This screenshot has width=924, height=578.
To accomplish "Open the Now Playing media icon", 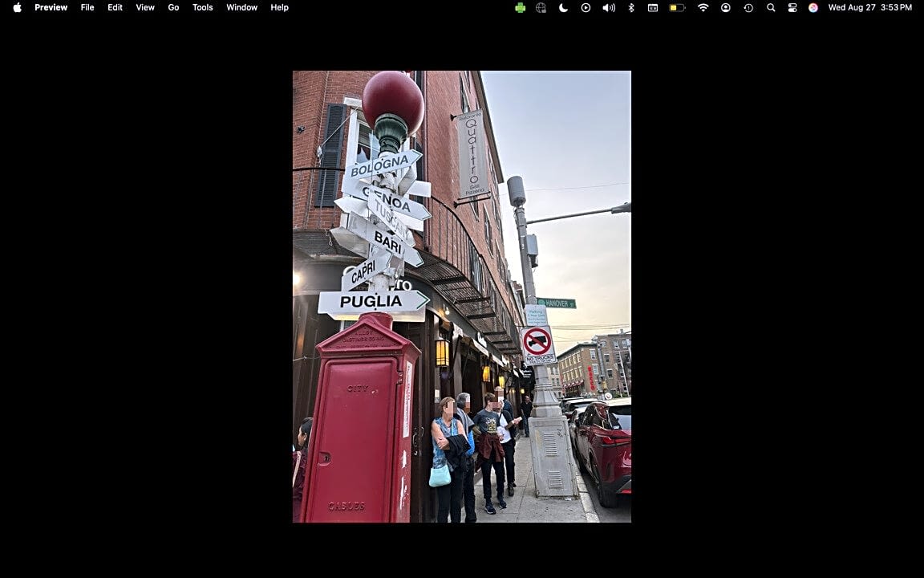I will pyautogui.click(x=586, y=7).
